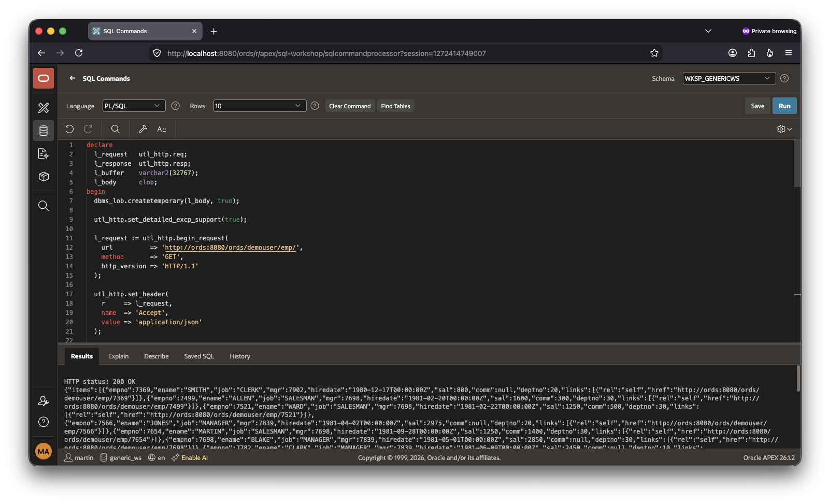Click the results pane scrollbar

pyautogui.click(x=798, y=379)
